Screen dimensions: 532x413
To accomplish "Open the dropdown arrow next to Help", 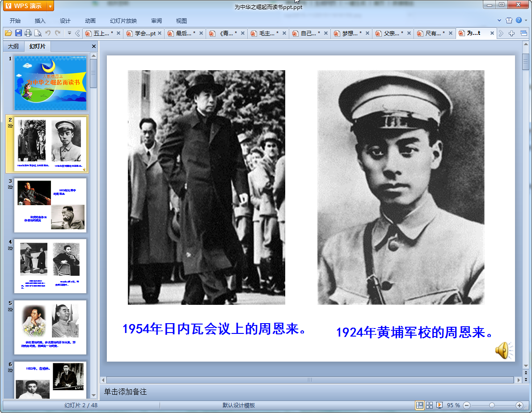I will (x=526, y=21).
